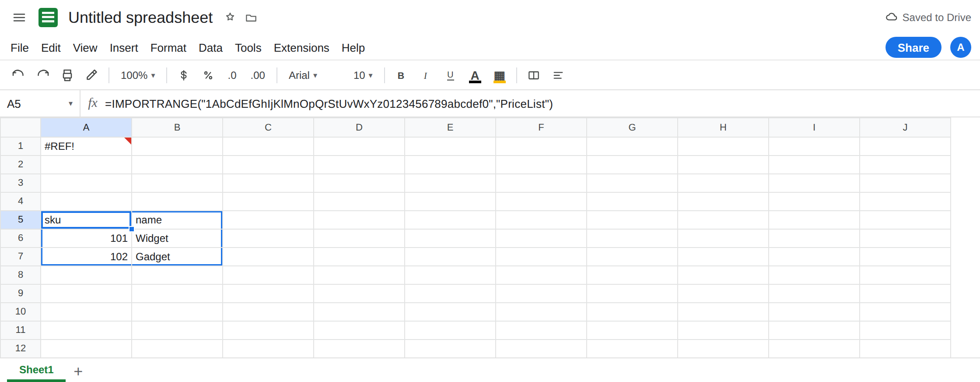Select column A header
Screen dimensions: 980x382
pos(86,127)
